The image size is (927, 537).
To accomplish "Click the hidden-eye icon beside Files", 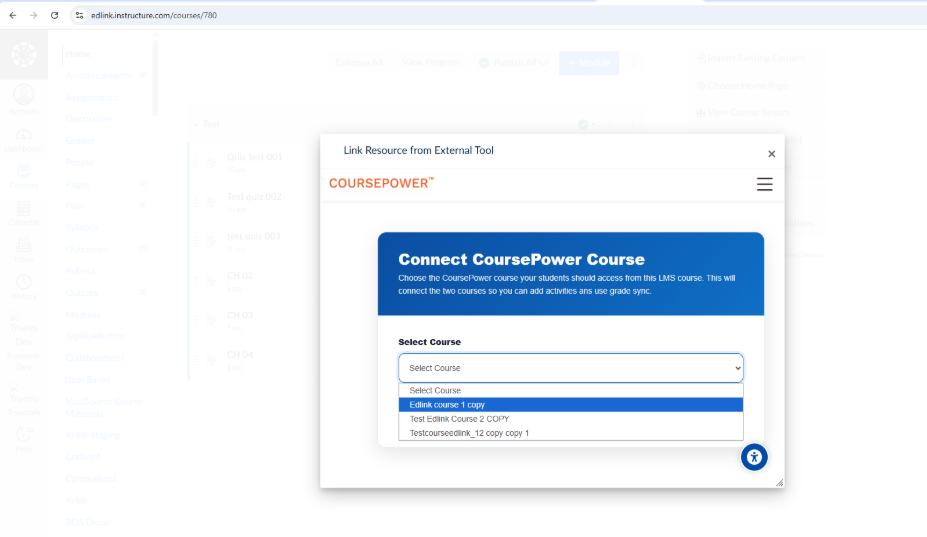I will (142, 205).
